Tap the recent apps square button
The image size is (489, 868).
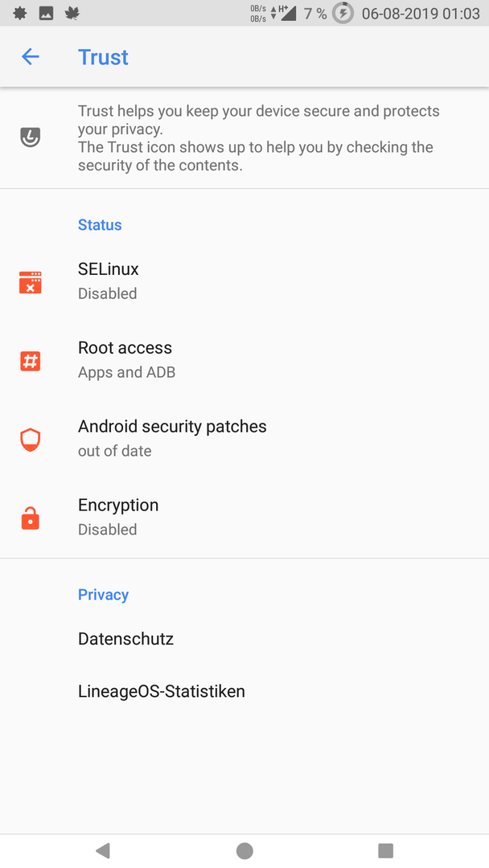(385, 850)
